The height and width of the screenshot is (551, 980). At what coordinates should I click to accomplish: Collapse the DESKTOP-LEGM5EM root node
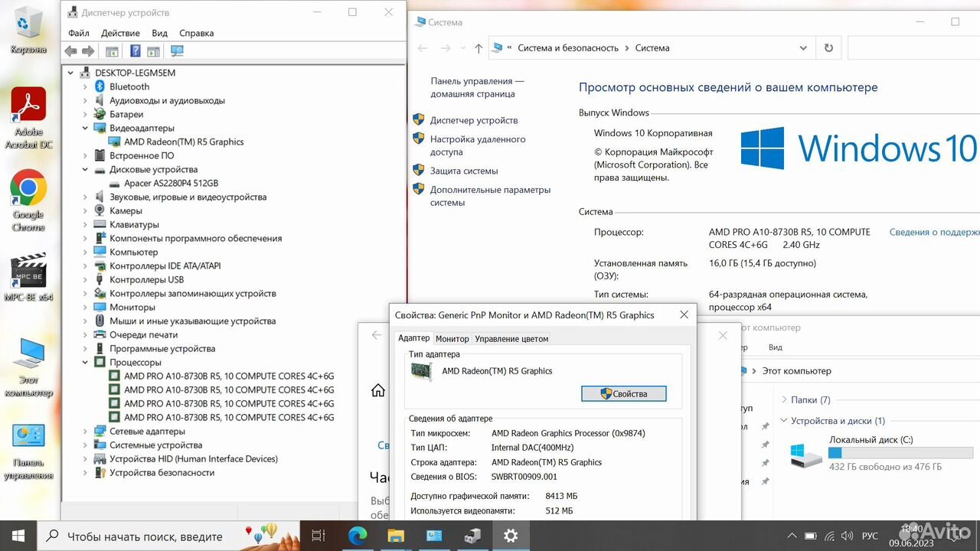tap(71, 73)
